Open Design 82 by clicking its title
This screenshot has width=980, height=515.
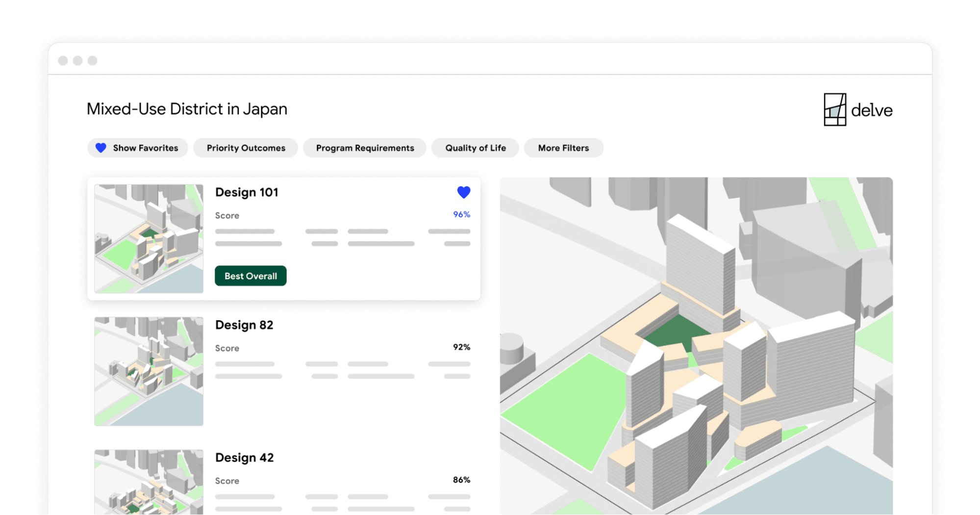[244, 325]
